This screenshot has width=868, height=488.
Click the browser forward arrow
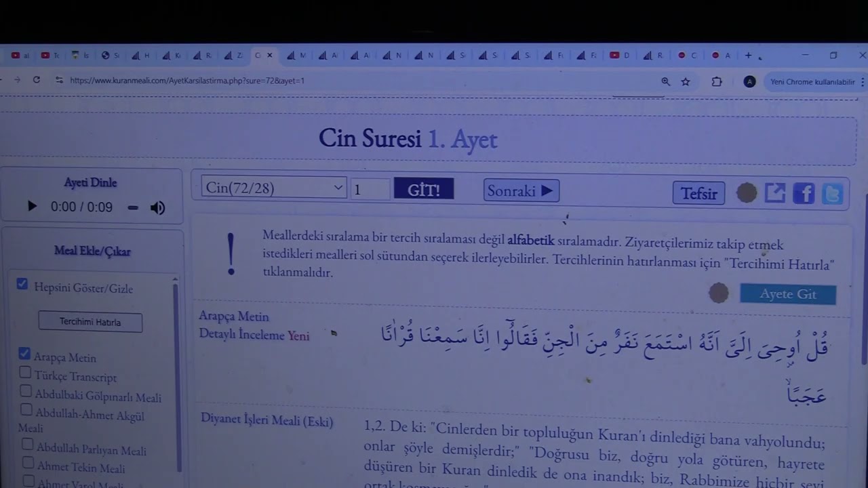17,80
